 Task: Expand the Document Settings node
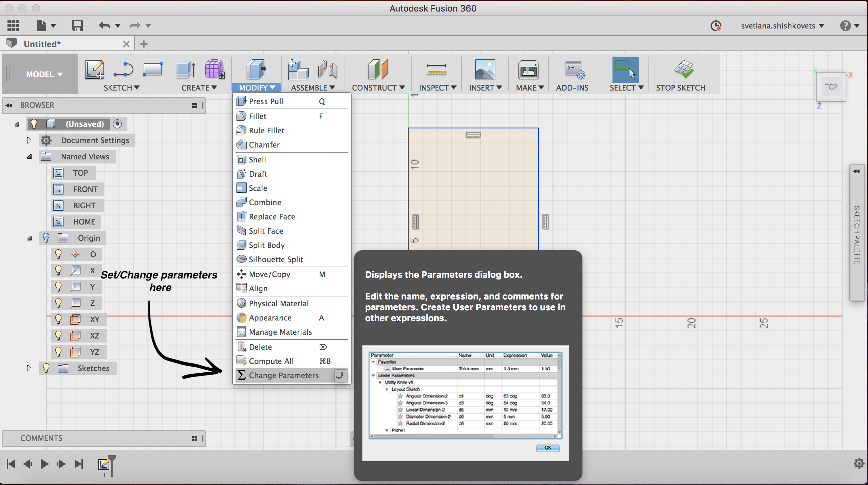29,140
